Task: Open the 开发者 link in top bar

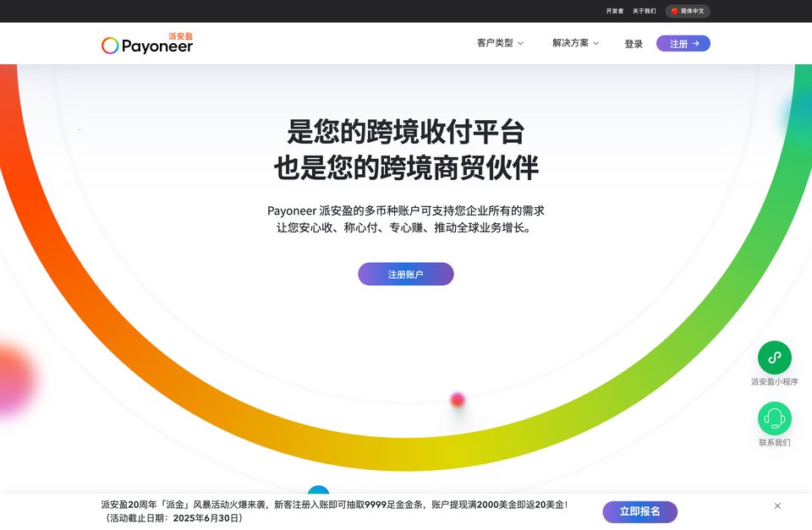Action: click(615, 11)
